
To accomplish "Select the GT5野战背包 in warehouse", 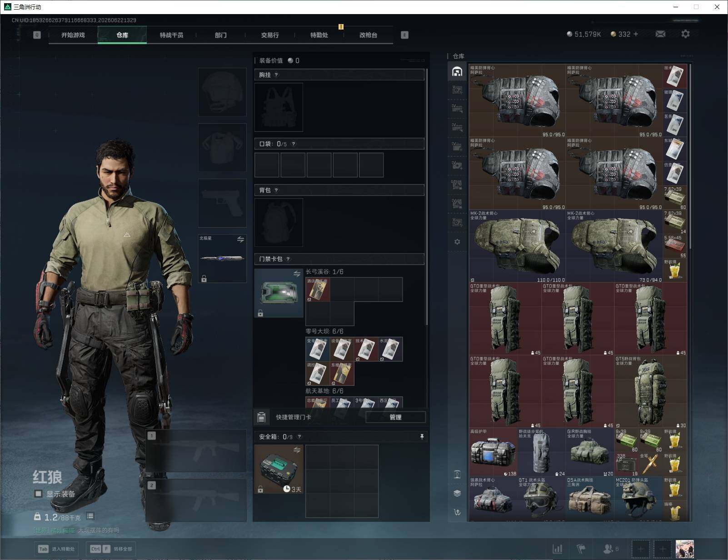I will [651, 391].
